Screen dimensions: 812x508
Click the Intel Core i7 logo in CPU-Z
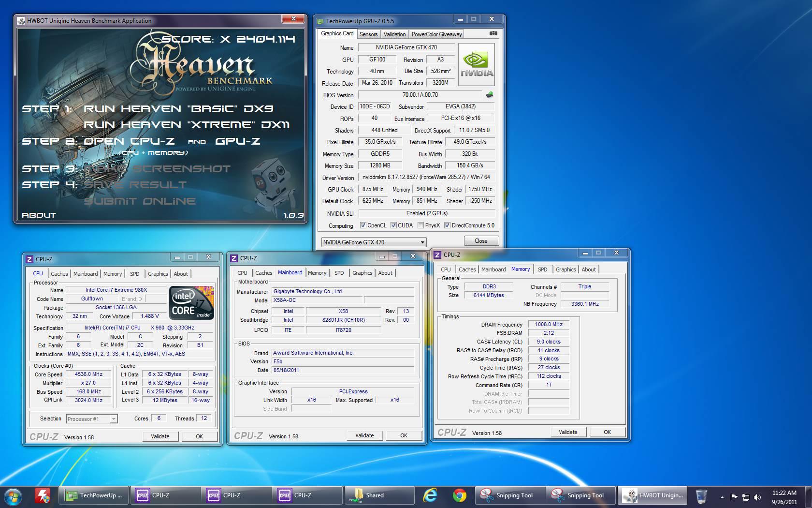click(191, 303)
